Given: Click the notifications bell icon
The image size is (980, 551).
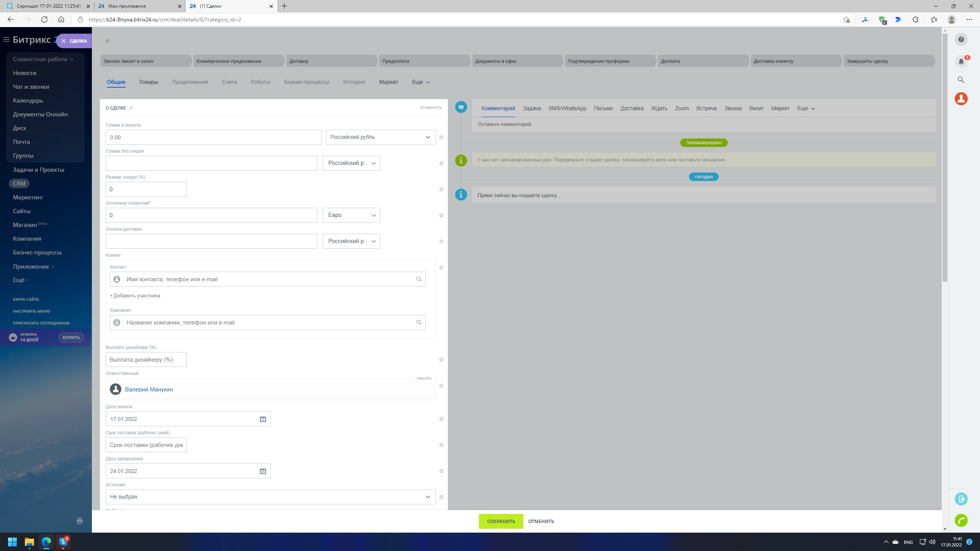Looking at the screenshot, I should 961,61.
